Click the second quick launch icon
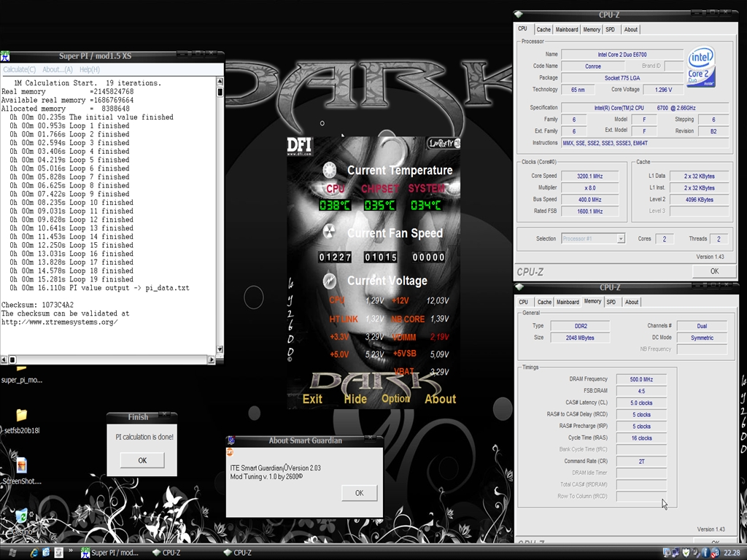The width and height of the screenshot is (747, 560). (46, 553)
